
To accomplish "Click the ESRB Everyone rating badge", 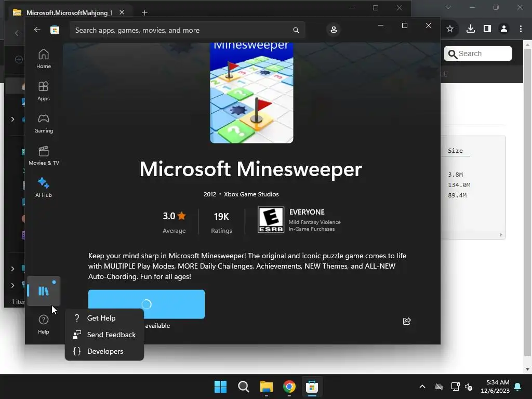I will pyautogui.click(x=271, y=220).
